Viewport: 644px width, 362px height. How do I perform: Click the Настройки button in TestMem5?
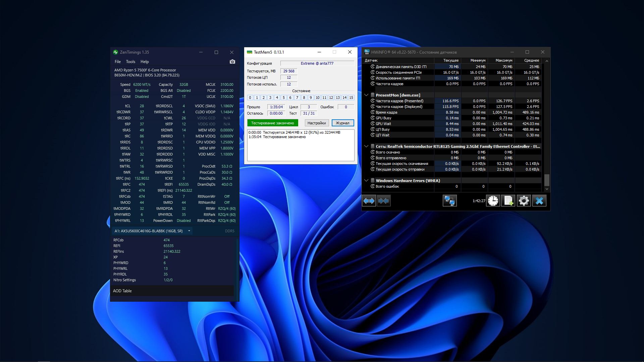tap(316, 123)
